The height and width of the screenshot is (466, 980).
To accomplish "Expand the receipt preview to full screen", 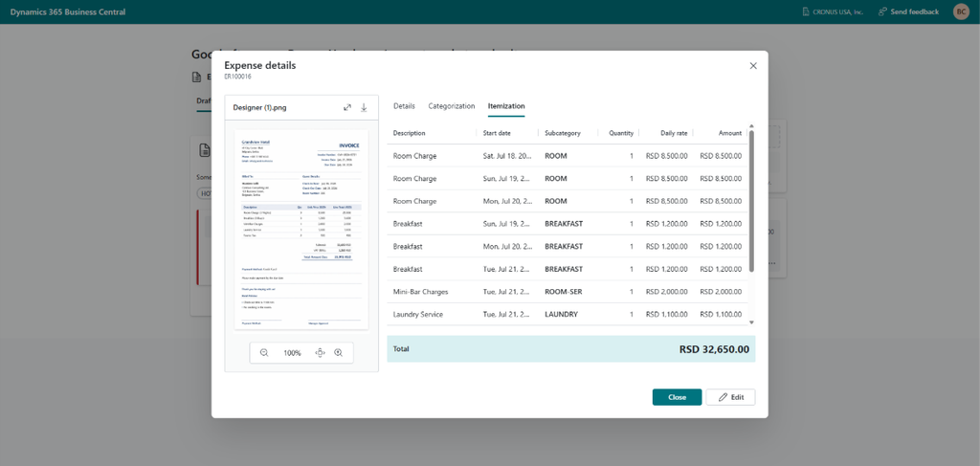I will [347, 107].
